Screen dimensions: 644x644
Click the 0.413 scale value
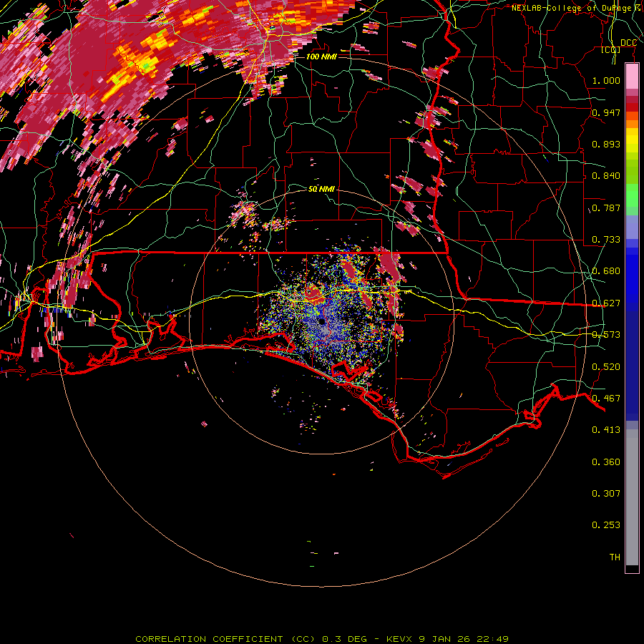tap(606, 430)
